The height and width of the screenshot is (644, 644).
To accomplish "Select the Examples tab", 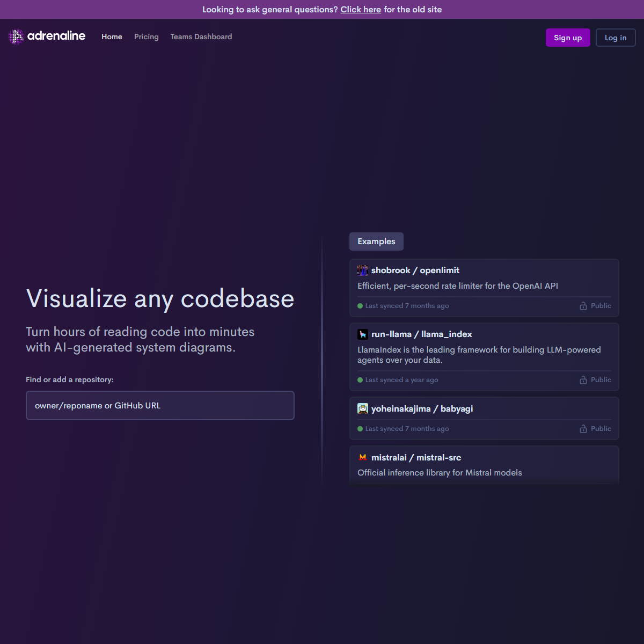I will (376, 241).
